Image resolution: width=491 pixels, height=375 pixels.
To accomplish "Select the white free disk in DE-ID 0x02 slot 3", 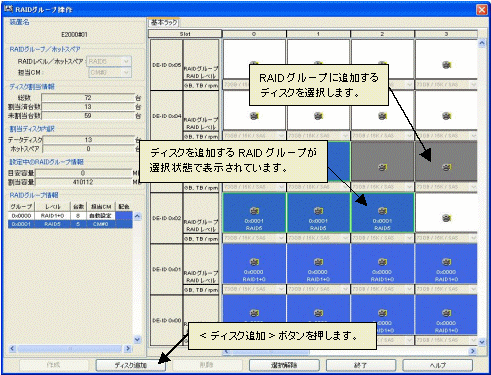I will [x=446, y=213].
